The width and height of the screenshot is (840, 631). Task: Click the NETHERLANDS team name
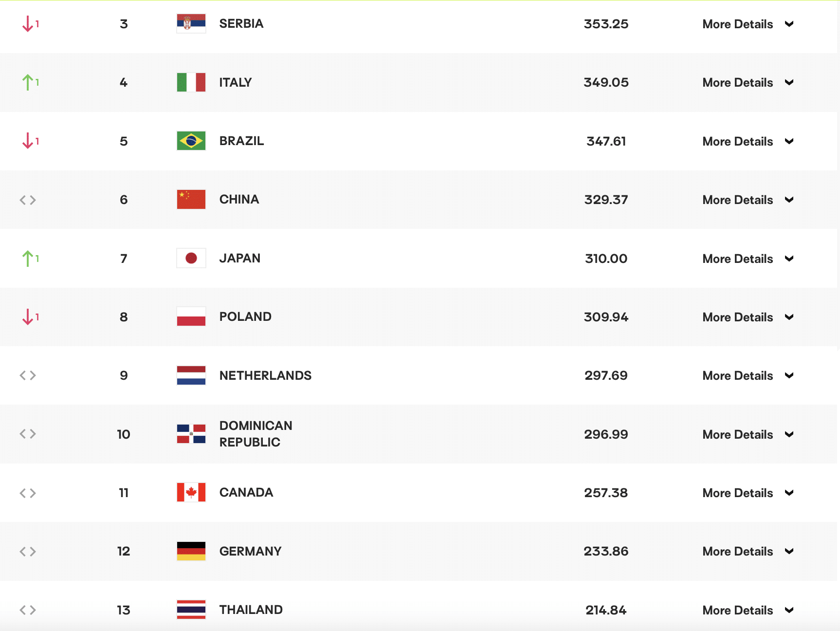point(265,375)
